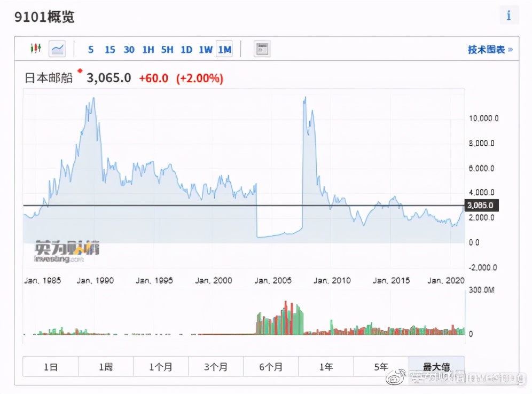This screenshot has height=394, width=532.
Task: Show the 1日 time range
Action: [51, 367]
